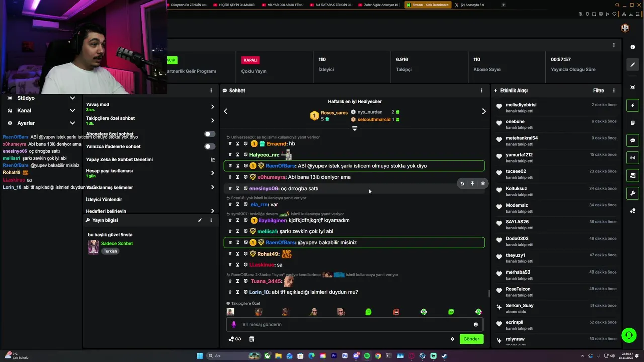Select the first follower emote thumbnail
This screenshot has width=644, height=362.
click(x=230, y=312)
